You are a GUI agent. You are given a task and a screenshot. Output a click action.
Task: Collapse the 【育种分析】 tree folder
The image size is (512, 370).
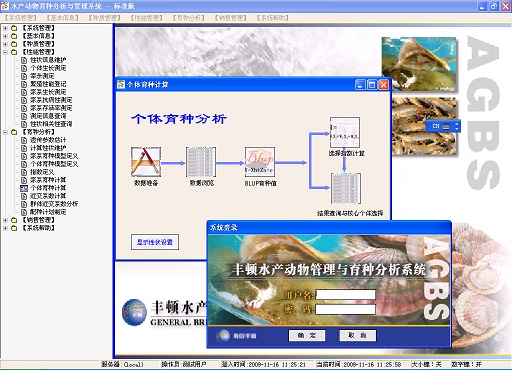coord(5,132)
